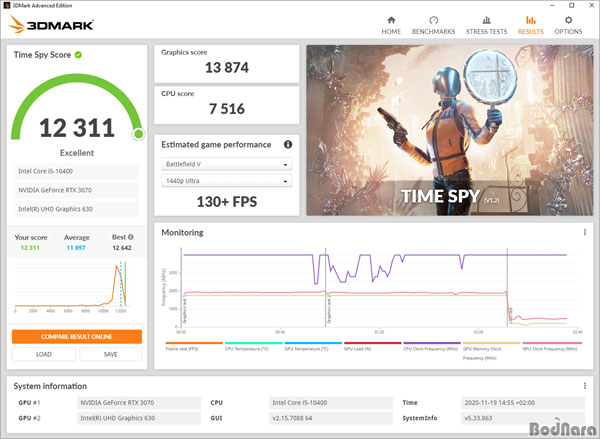600x439 pixels.
Task: Click GPU #2 field Intel(R) UHD Graphics 630
Action: click(x=139, y=418)
